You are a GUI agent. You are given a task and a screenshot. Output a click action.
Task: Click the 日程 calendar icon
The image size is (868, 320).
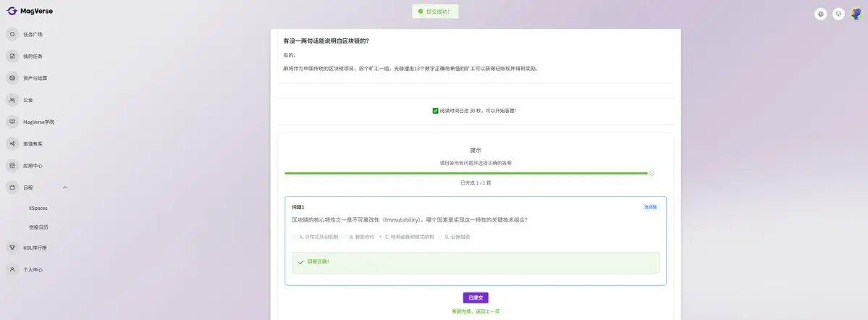pyautogui.click(x=12, y=187)
